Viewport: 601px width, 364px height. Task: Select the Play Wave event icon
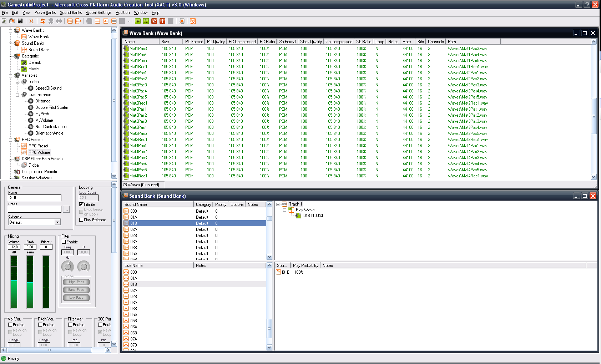pos(291,210)
